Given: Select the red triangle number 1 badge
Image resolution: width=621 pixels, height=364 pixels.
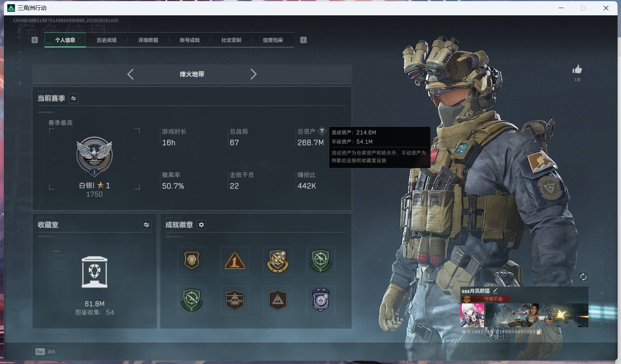Looking at the screenshot, I should pyautogui.click(x=235, y=261).
